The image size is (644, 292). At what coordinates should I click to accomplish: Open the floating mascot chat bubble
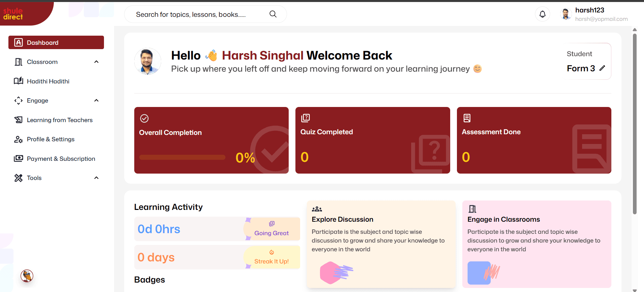tap(27, 276)
